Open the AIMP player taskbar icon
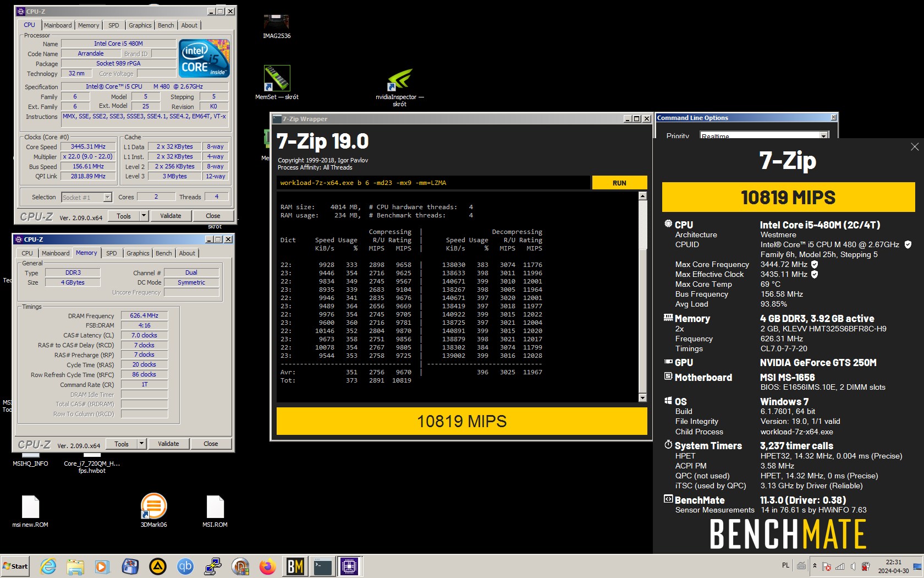This screenshot has width=924, height=578. pyautogui.click(x=158, y=566)
